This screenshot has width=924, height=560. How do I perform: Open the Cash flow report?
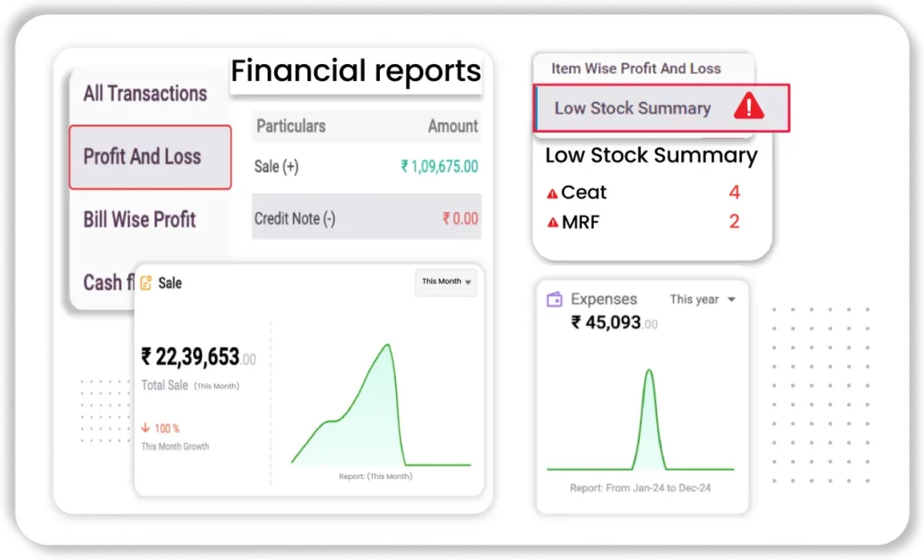102,282
